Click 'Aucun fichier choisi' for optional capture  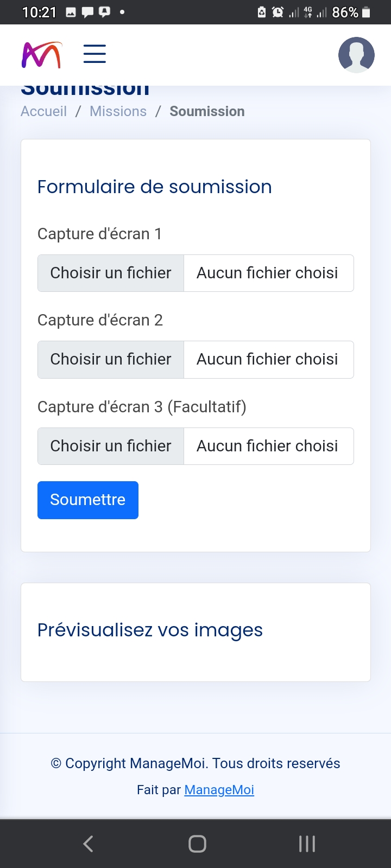pos(267,446)
